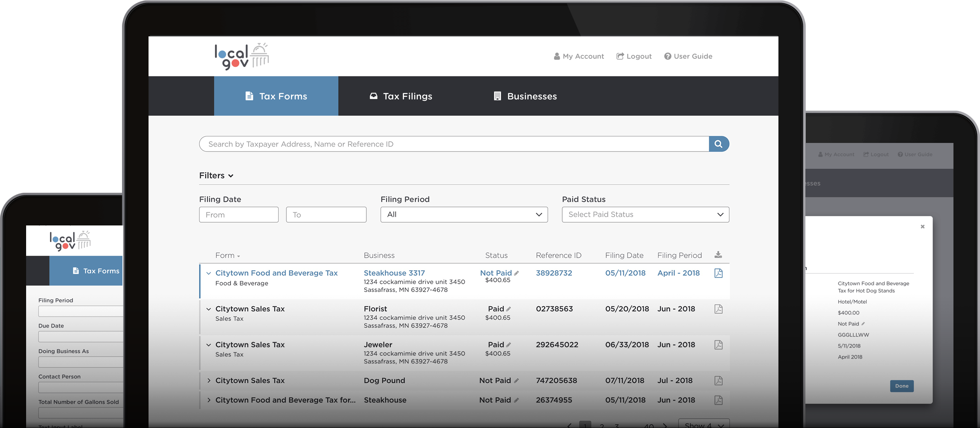
Task: Open the Filing Period dropdown
Action: click(464, 214)
